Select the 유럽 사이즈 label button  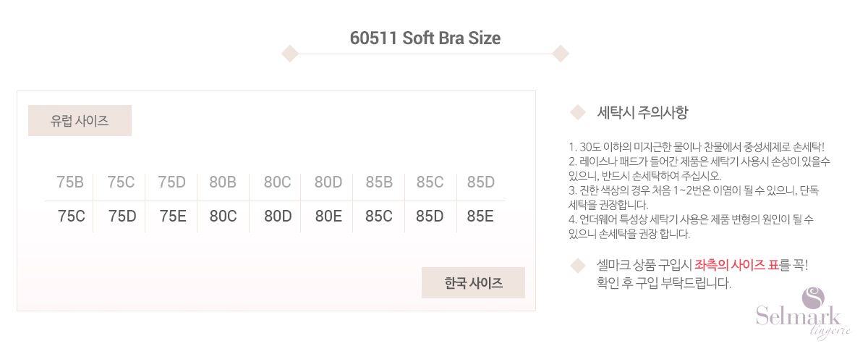(80, 121)
